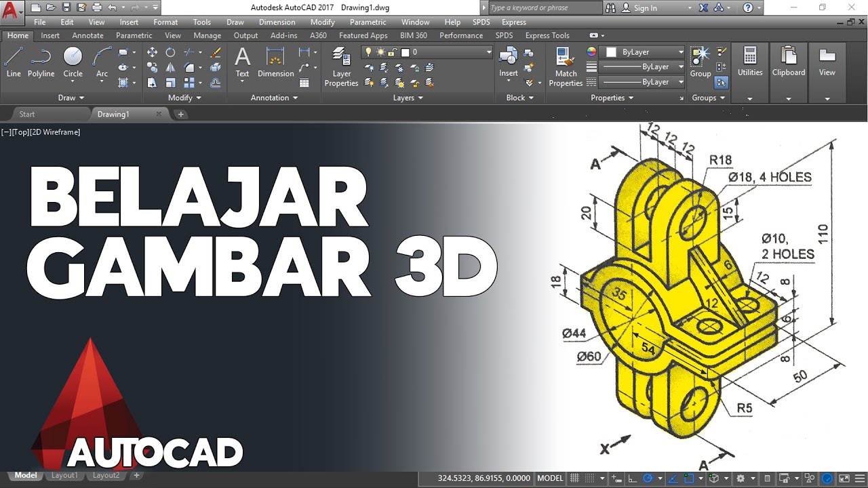Open the layer dropdown showing layer 0

tap(427, 52)
